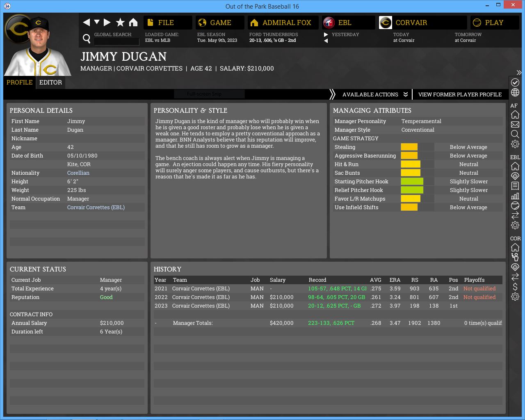Click the AF search magnifier icon
The width and height of the screenshot is (525, 420).
[515, 134]
